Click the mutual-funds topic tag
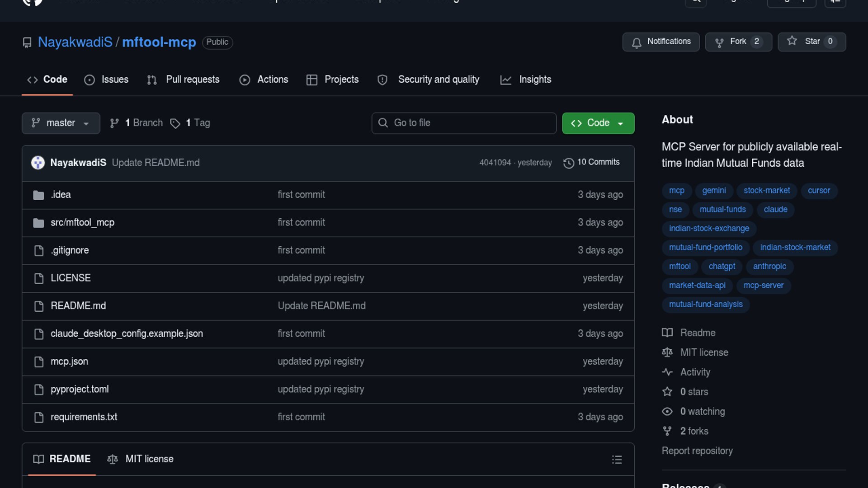The image size is (868, 488). point(722,209)
